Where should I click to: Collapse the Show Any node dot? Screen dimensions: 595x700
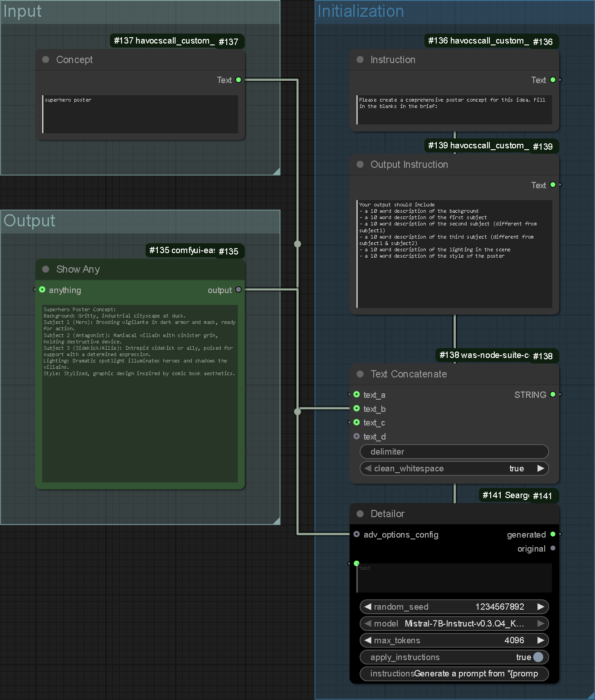pos(46,269)
